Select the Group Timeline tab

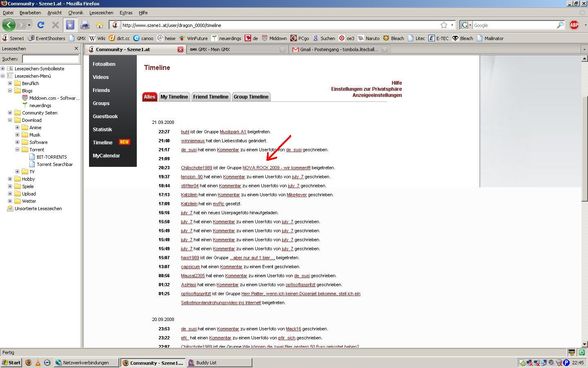[x=251, y=97]
